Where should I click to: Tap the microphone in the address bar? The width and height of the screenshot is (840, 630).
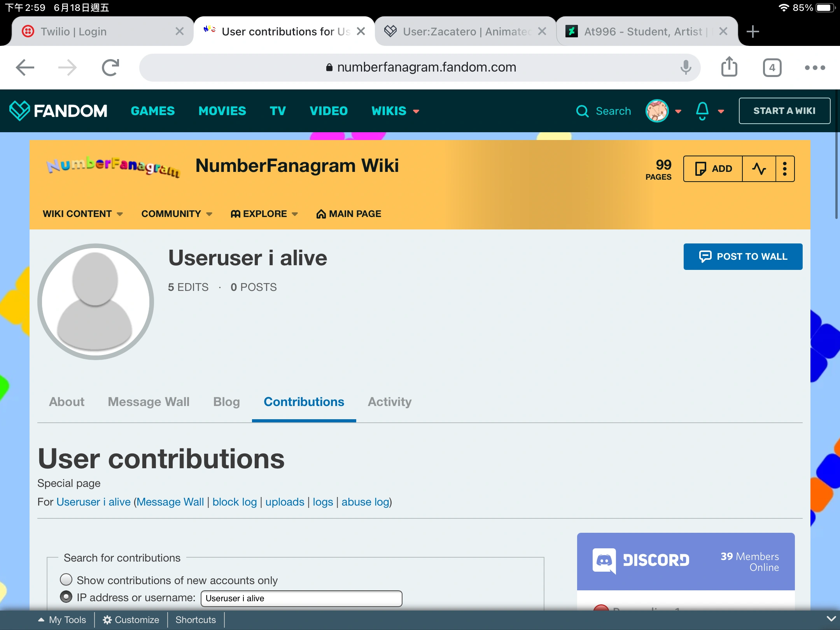[686, 67]
